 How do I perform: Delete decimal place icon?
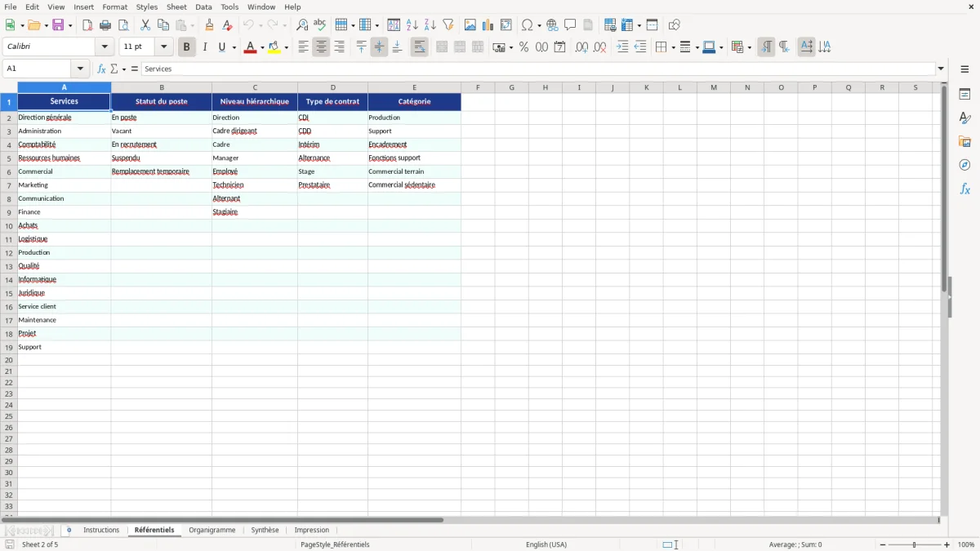pyautogui.click(x=600, y=47)
